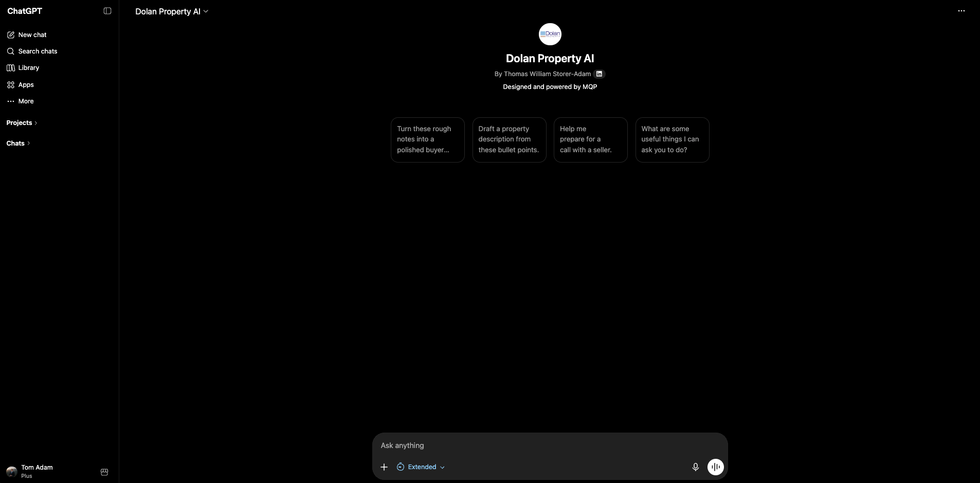Open the creator's LinkedIn icon link
Viewport: 980px width, 483px height.
[599, 74]
